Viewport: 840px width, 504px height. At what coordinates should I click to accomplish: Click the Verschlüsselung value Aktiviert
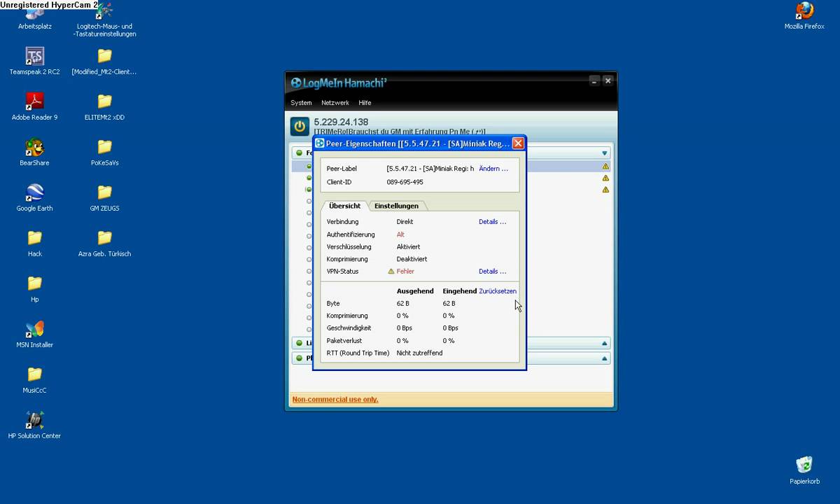(x=408, y=247)
